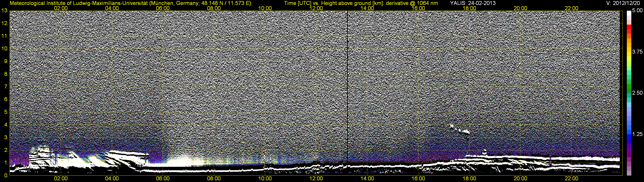Screen dimensions: 644x182
Task: Click the 1 km height axis label
Action: point(6,163)
